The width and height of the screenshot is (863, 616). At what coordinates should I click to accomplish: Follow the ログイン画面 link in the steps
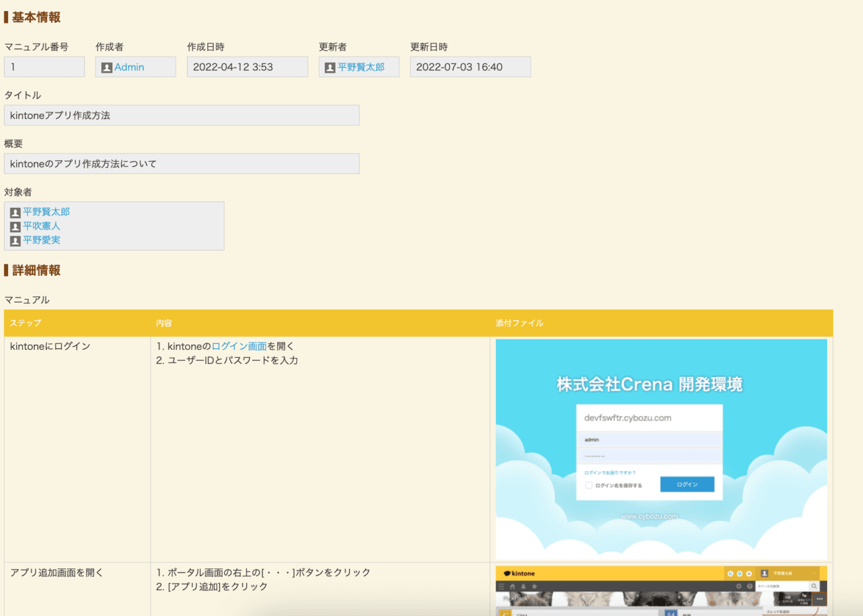point(239,346)
